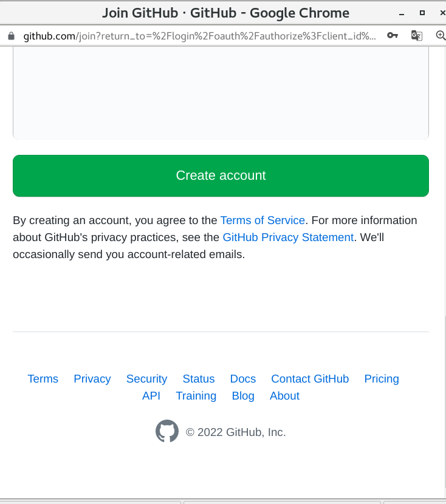Image resolution: width=446 pixels, height=504 pixels.
Task: Open the saved passwords key icon
Action: point(393,36)
